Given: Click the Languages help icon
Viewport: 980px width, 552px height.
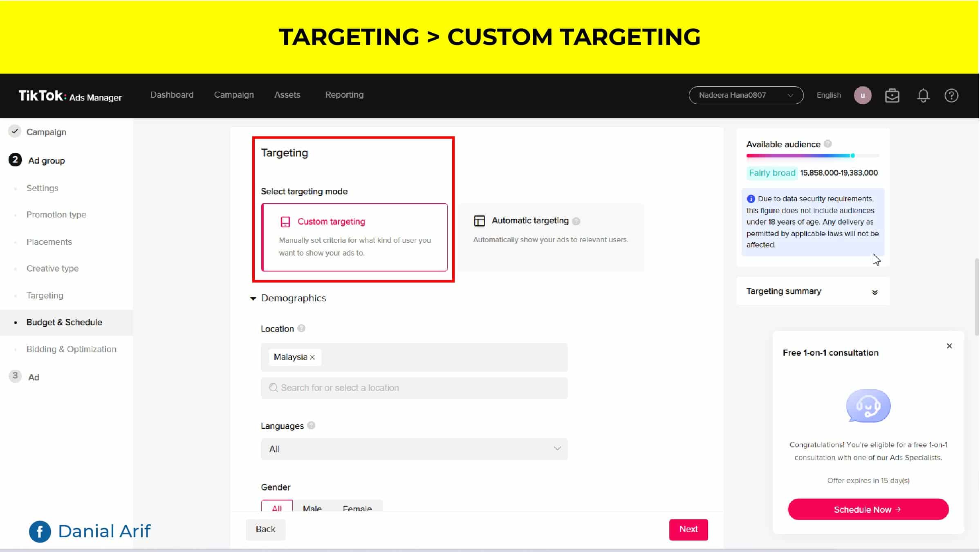Looking at the screenshot, I should click(311, 426).
